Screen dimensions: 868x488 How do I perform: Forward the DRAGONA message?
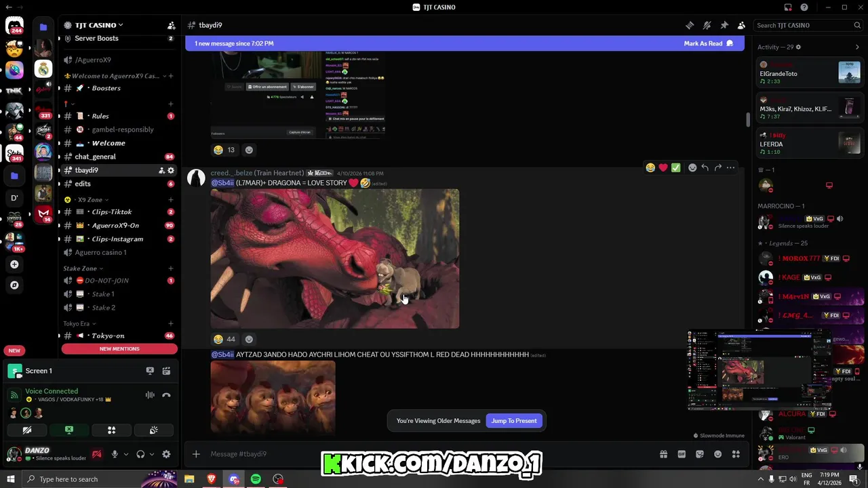[x=718, y=167]
